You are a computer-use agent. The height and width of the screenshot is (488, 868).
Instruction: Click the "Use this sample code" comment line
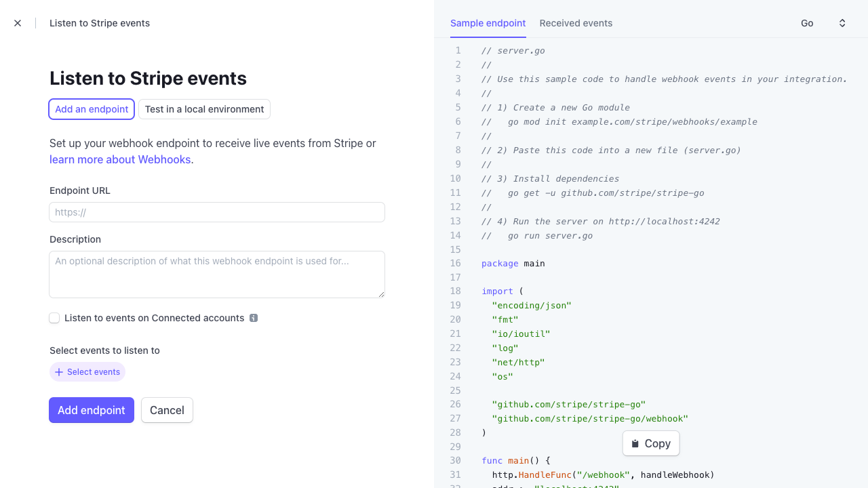point(665,79)
